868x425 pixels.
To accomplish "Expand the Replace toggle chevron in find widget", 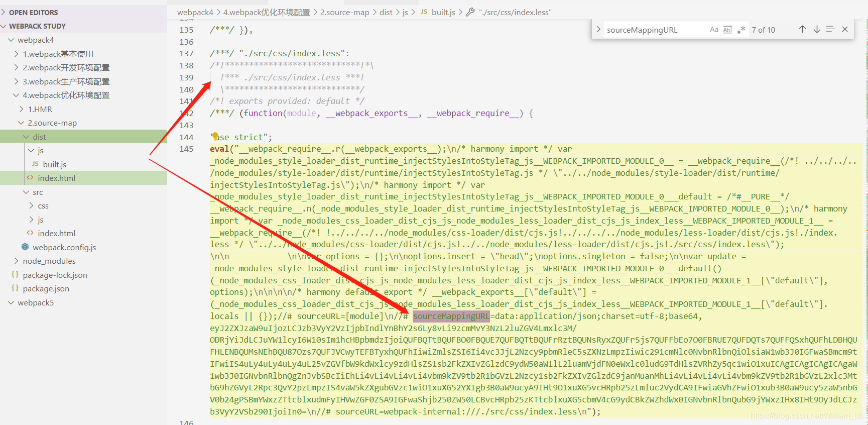I will [x=598, y=30].
